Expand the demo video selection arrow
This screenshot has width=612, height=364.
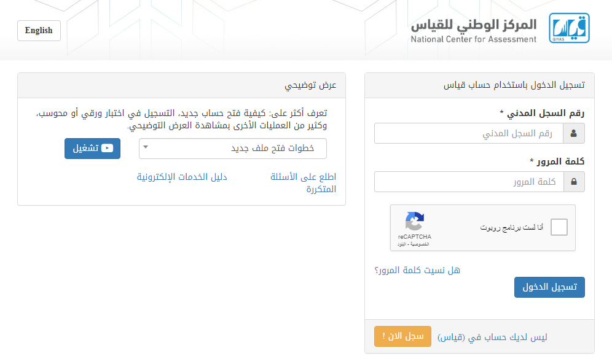tap(146, 147)
